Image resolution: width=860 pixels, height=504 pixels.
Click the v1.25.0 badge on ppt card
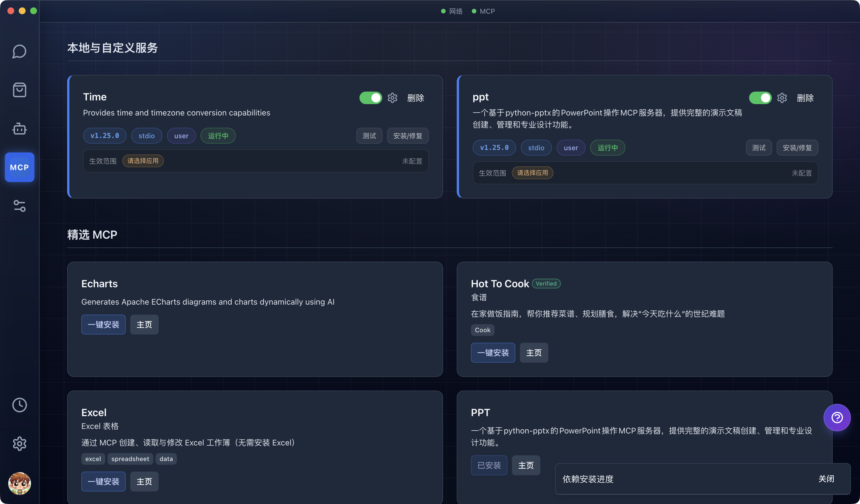point(494,148)
